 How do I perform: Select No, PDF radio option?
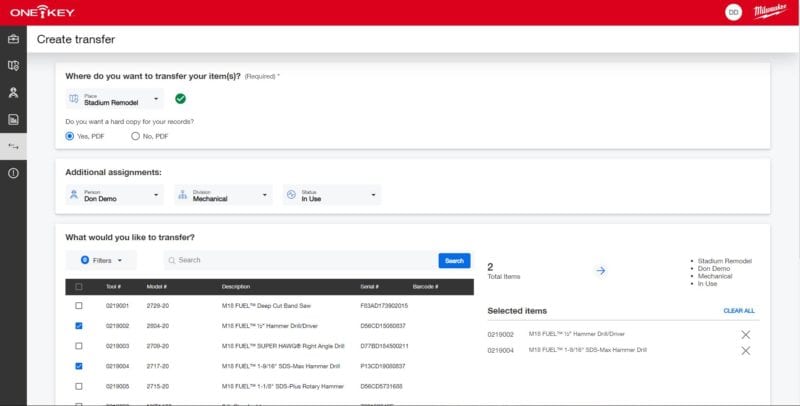(x=135, y=136)
